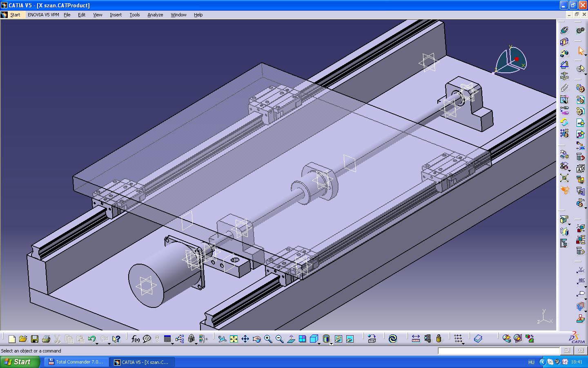This screenshot has width=588, height=368.
Task: Toggle the Hide/Show icon
Action: [338, 339]
